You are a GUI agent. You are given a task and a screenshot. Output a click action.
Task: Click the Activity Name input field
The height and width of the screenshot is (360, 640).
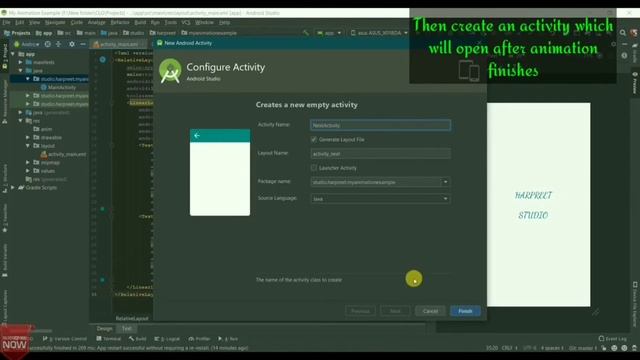(380, 125)
